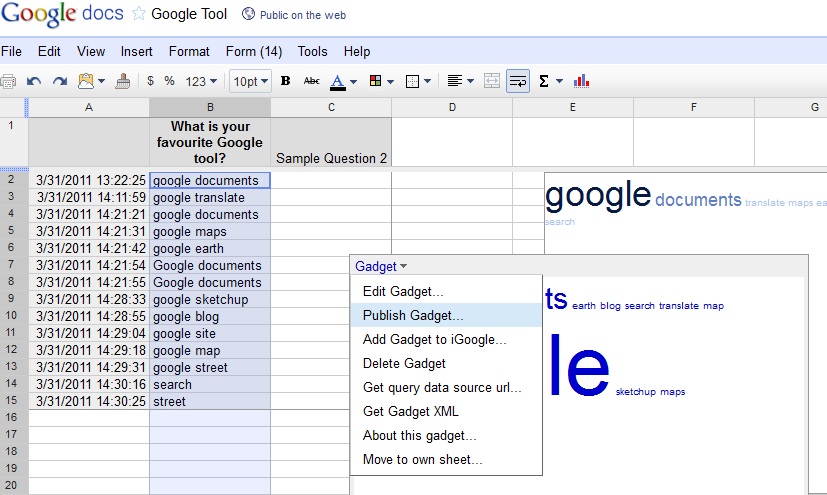Choose Get query data source url...

click(x=446, y=387)
